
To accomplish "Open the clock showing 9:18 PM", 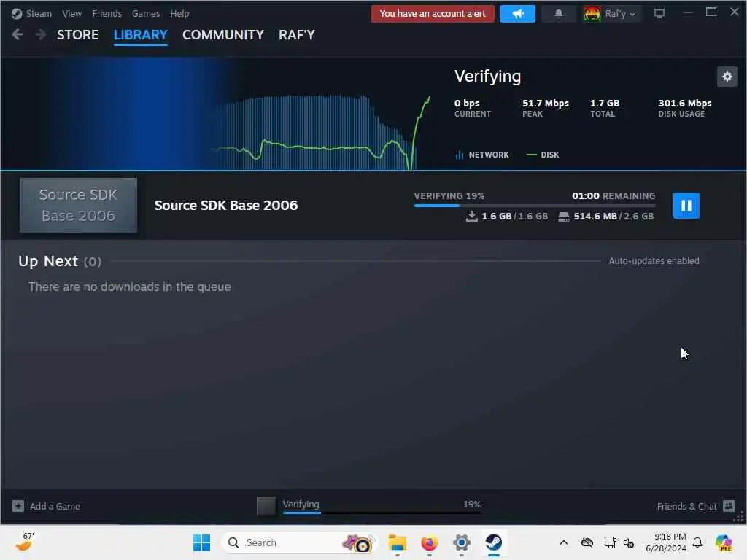I will pos(665,542).
